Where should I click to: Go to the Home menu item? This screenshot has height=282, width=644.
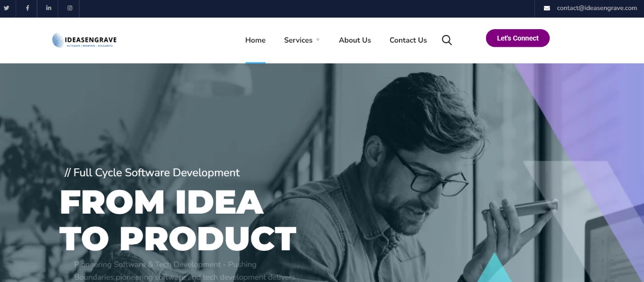[255, 40]
